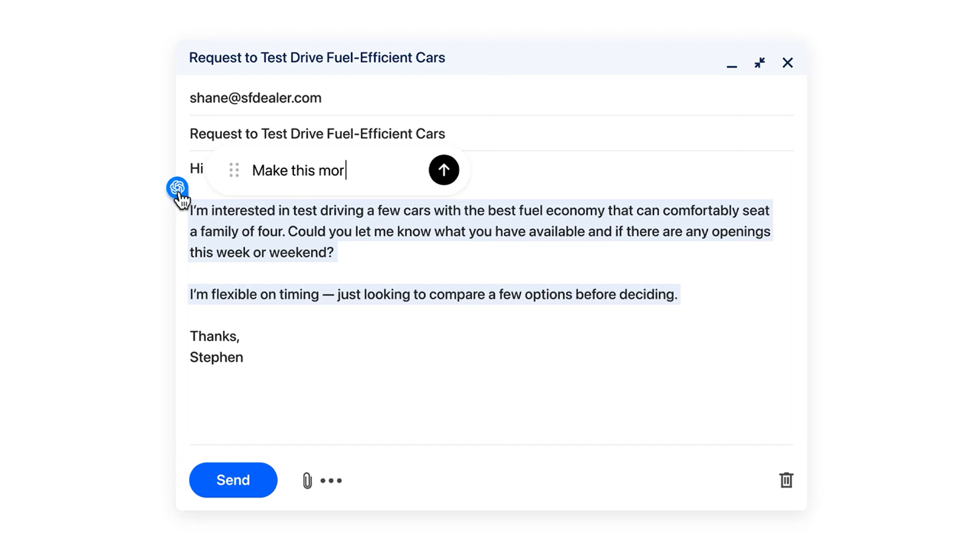Click the 'Make this mor' prompt field

click(x=331, y=170)
